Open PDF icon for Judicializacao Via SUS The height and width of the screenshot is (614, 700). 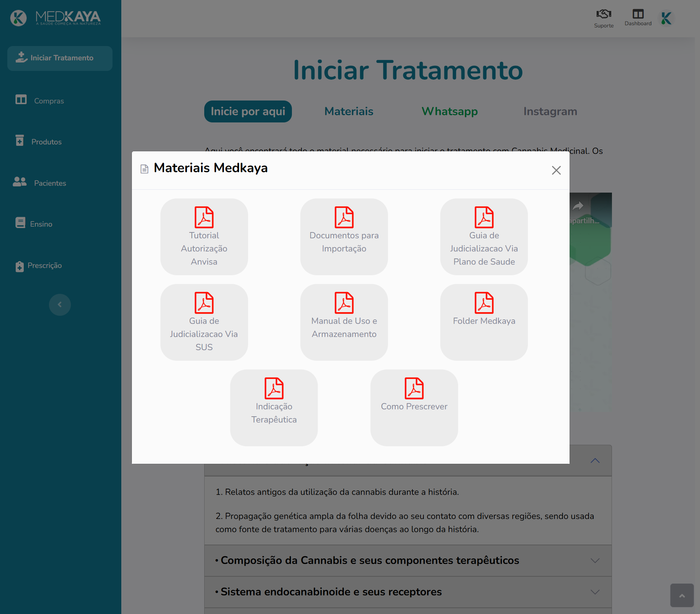(204, 303)
